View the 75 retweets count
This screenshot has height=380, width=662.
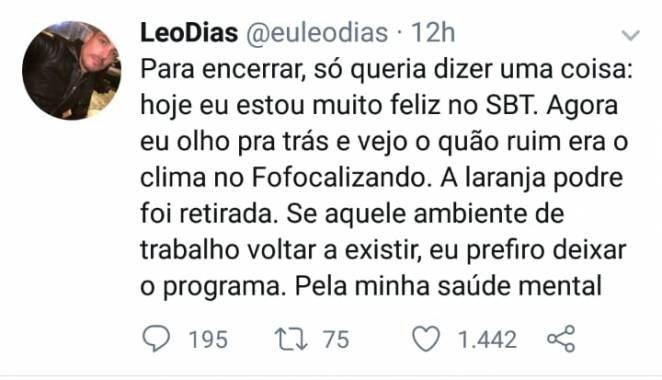336,339
